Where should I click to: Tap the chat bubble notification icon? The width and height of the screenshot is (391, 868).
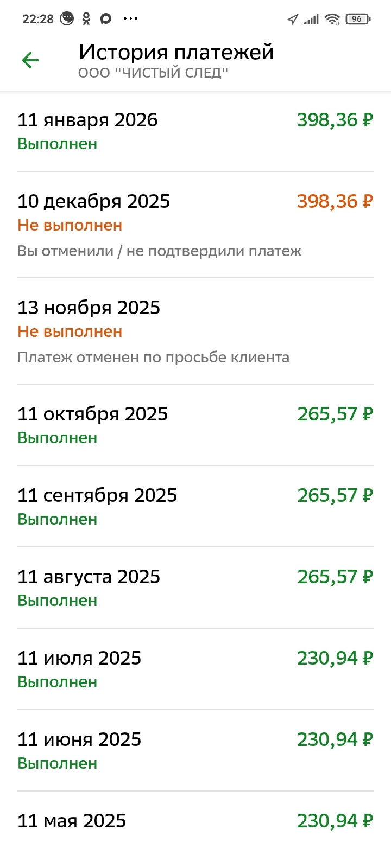(x=106, y=19)
